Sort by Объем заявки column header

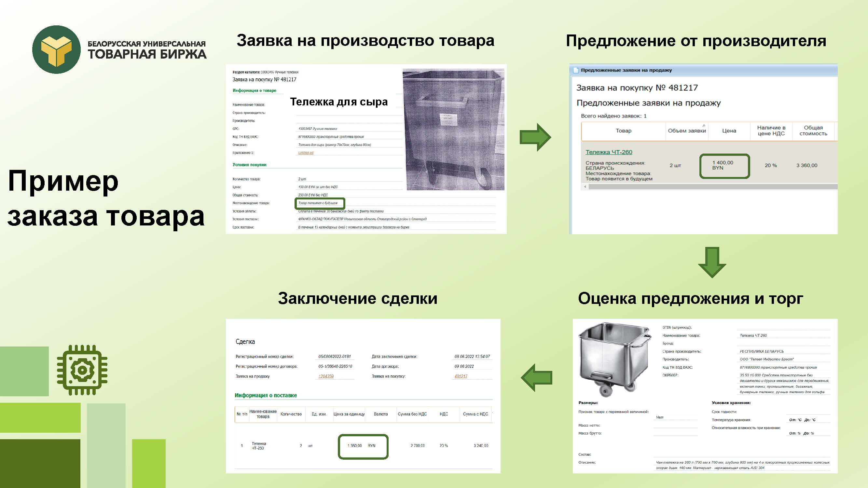click(686, 131)
